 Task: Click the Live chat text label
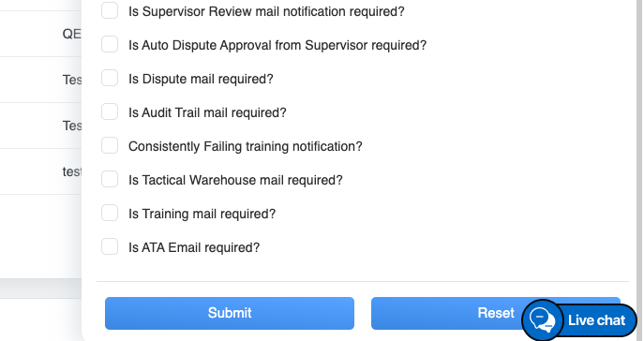(597, 320)
